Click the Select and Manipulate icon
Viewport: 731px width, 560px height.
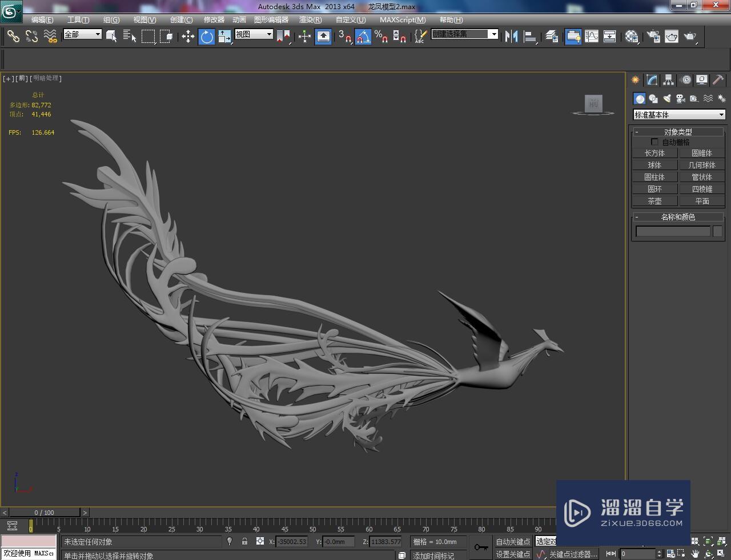click(x=304, y=37)
